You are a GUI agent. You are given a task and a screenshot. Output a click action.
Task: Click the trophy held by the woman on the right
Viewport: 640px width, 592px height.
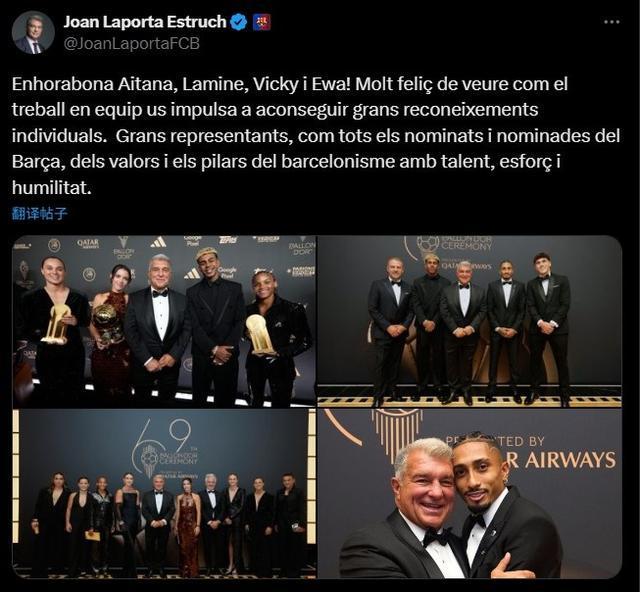pos(261,334)
